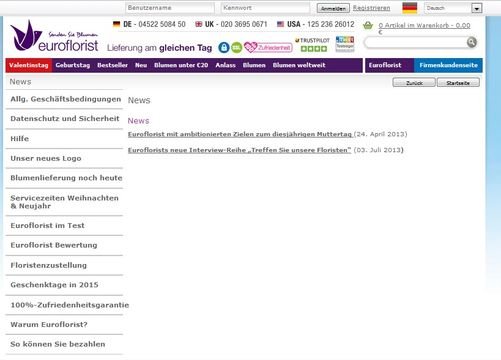Select the Bestseller menu item
Screen dimensions: 501x360
pos(112,65)
